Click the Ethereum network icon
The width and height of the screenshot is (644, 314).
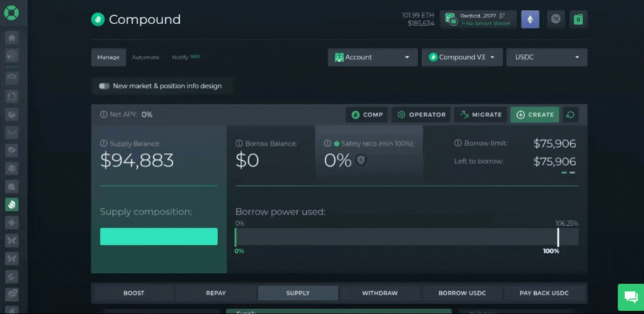pyautogui.click(x=530, y=19)
